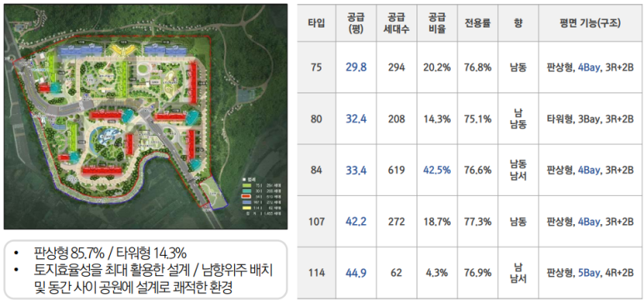644x300 pixels.
Task: Click the blue value '44.9'
Action: pos(356,272)
